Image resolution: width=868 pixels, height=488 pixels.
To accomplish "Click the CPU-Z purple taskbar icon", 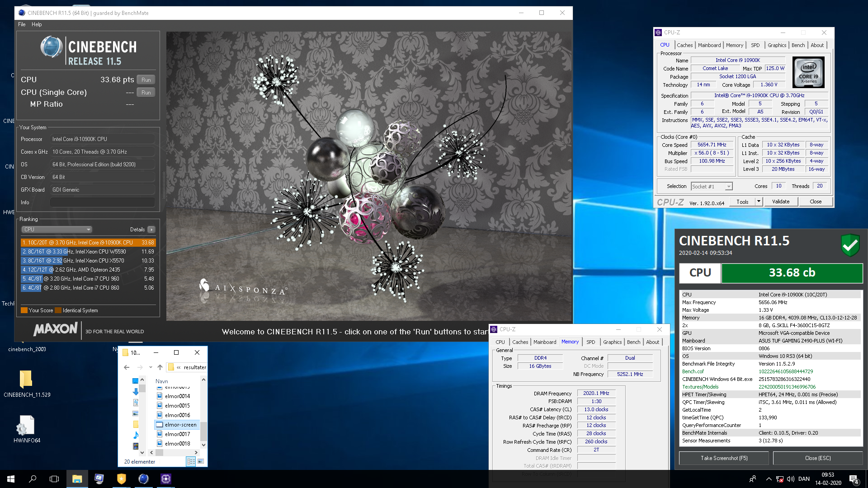I will tap(165, 479).
